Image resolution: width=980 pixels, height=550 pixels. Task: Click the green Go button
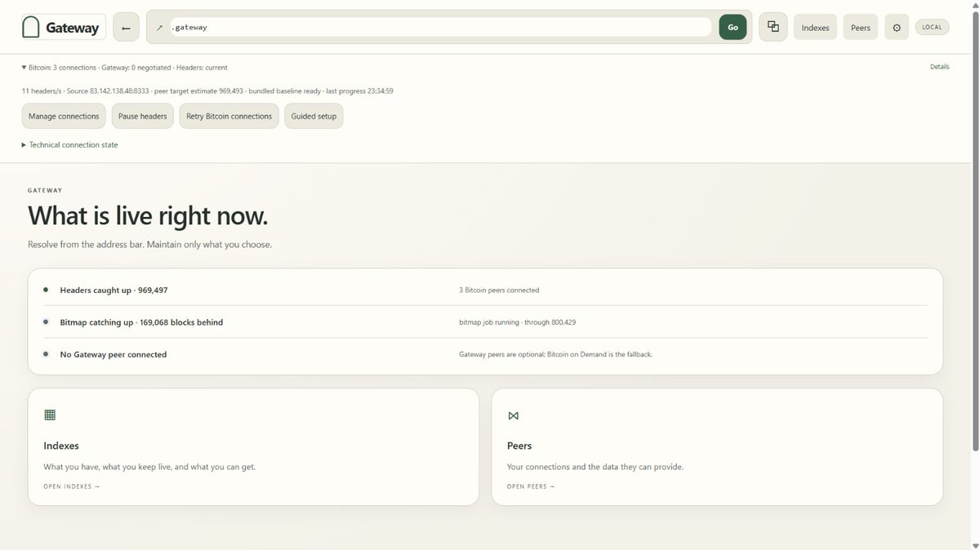tap(733, 27)
